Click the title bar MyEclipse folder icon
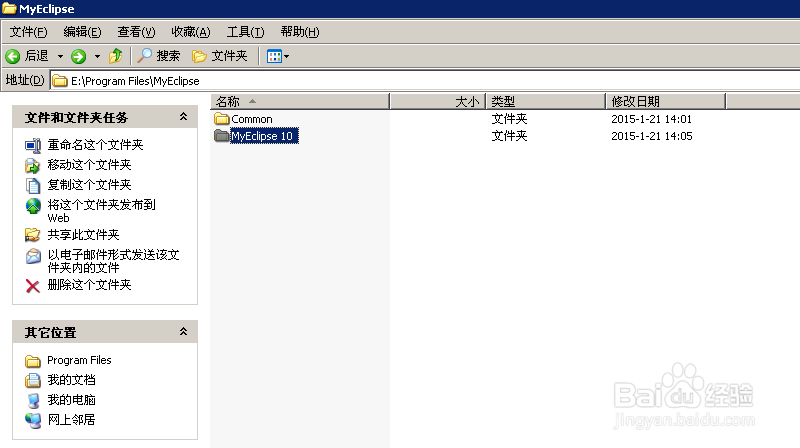The image size is (800, 448). click(9, 9)
